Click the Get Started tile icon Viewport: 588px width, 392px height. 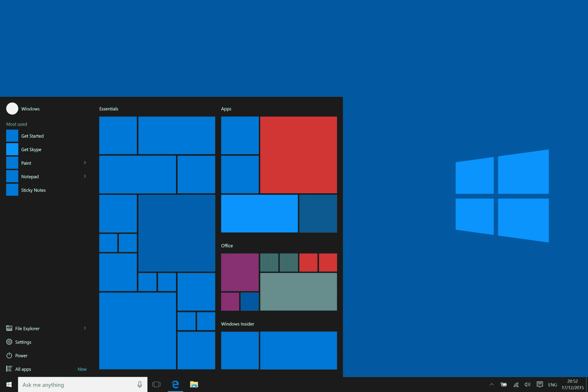pos(12,136)
